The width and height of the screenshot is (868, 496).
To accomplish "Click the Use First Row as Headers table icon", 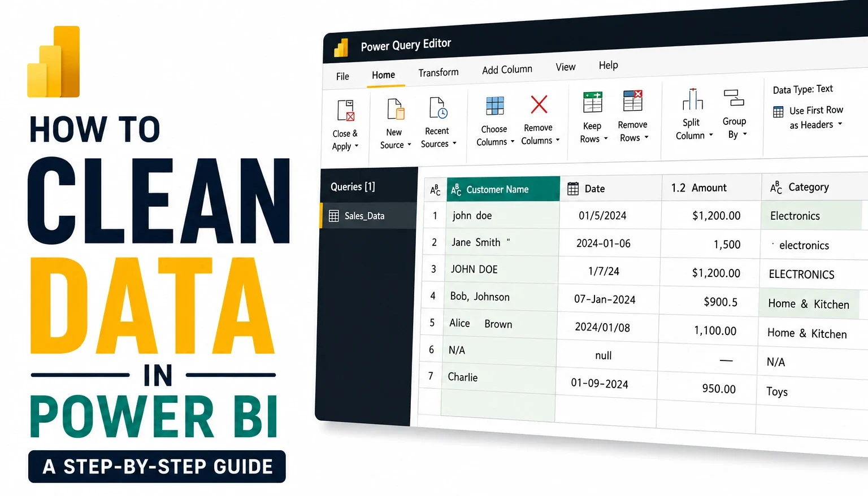I will (x=778, y=112).
